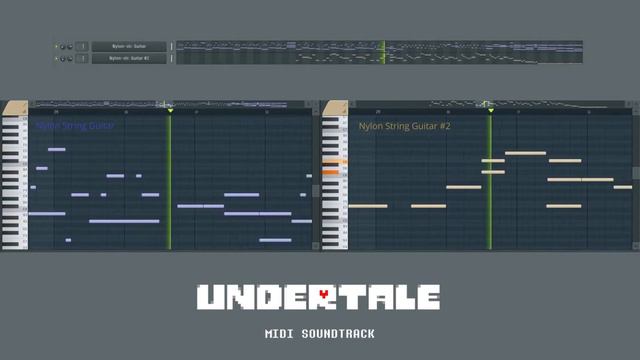Image resolution: width=640 pixels, height=360 pixels.
Task: Select the highest cream note in Guitar #2 roll
Action: click(525, 153)
